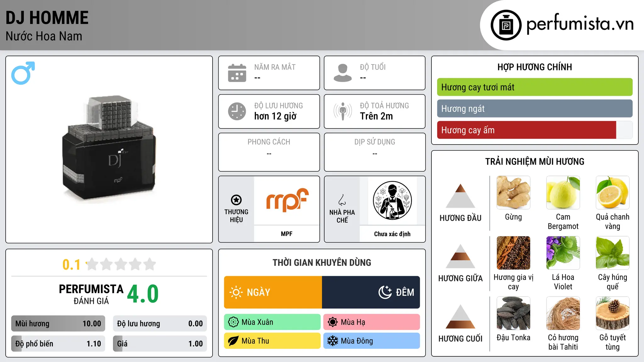The image size is (644, 362).
Task: Select the Hương gia vị cay image
Action: (514, 253)
